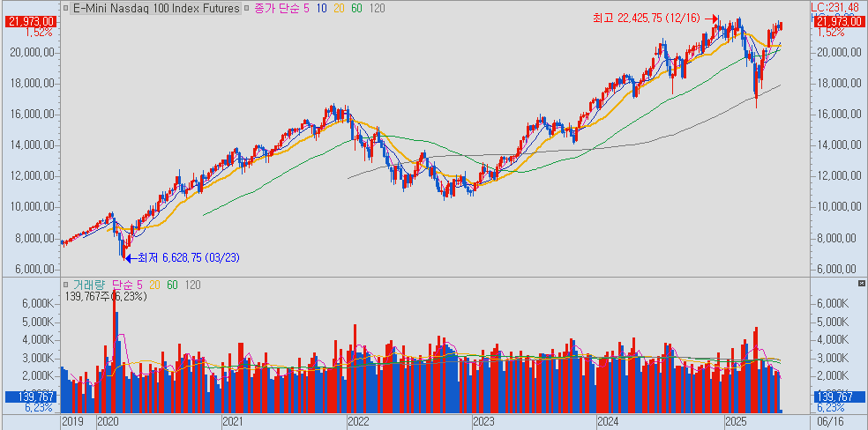
Task: Click the red 21,973.00 price tag on right axis
Action: (841, 21)
